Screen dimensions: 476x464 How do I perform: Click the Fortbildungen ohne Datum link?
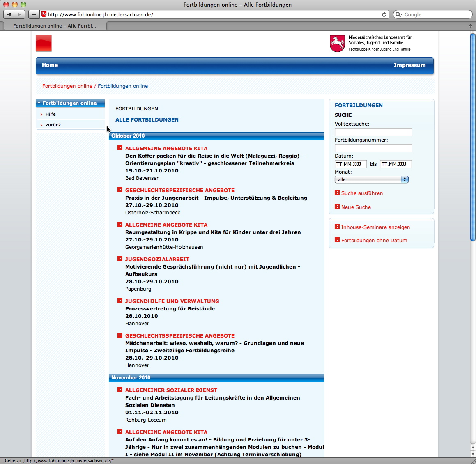[x=374, y=240]
